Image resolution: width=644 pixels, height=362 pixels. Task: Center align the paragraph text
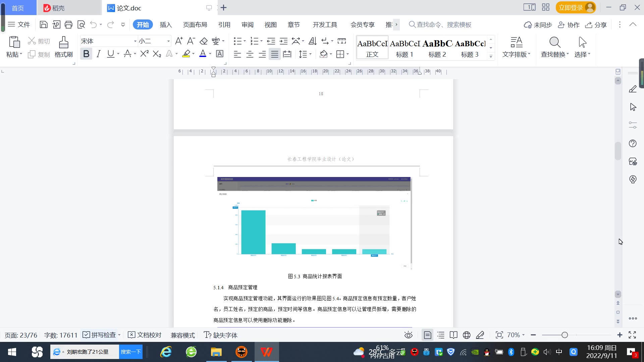(x=250, y=54)
